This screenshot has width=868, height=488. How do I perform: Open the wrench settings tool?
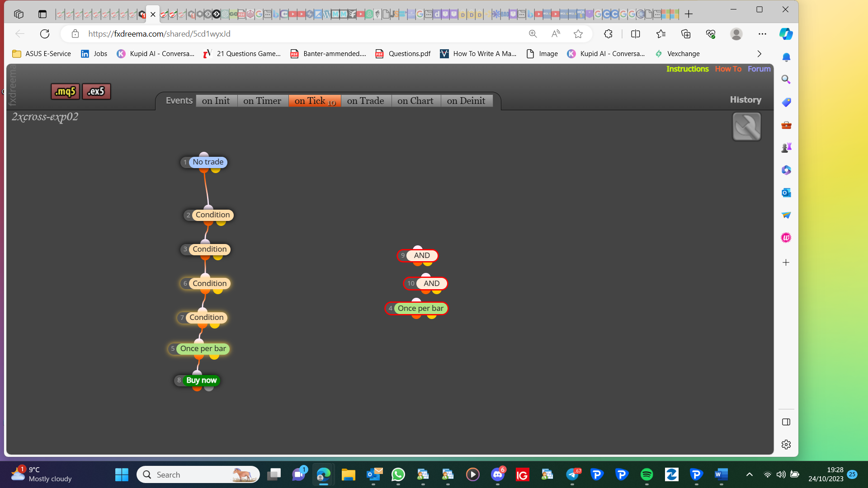click(x=746, y=127)
